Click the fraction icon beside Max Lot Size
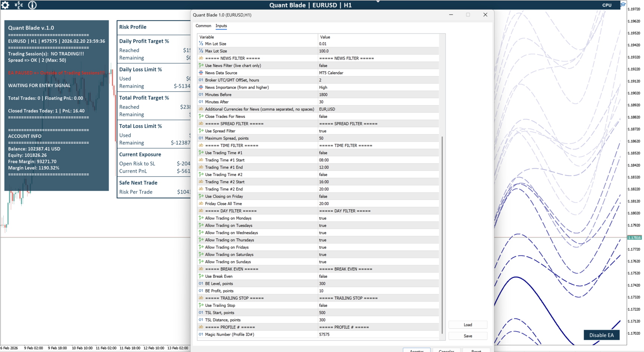Screen dimensions: 644x352 [x=201, y=51]
